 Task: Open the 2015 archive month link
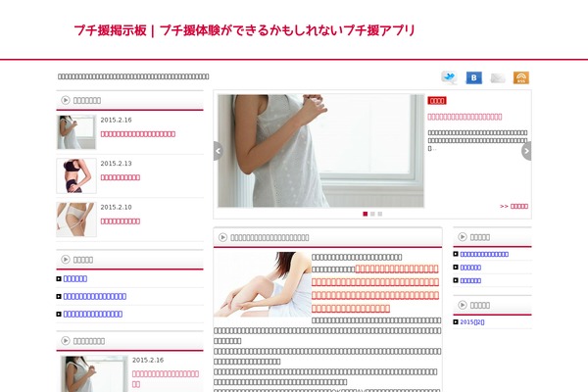click(472, 321)
